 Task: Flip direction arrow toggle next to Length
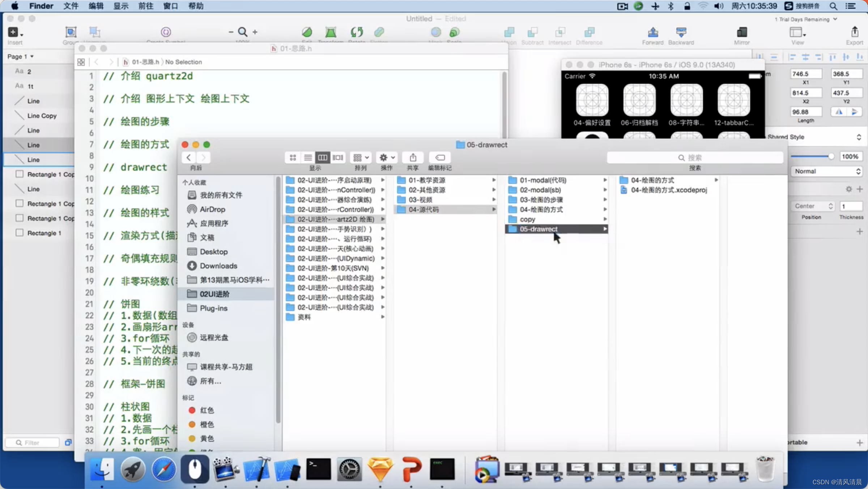click(855, 112)
